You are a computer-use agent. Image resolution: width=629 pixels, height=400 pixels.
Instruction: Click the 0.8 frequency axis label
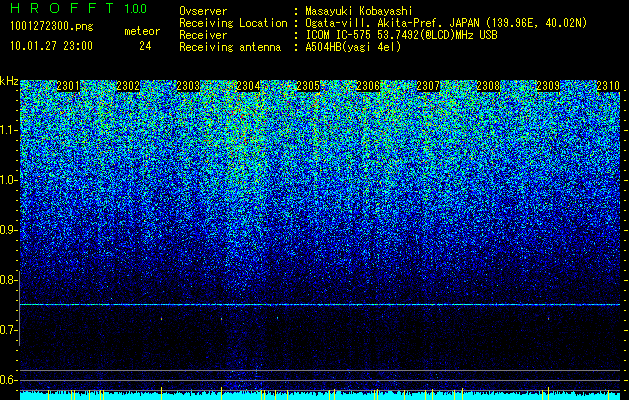(x=9, y=280)
